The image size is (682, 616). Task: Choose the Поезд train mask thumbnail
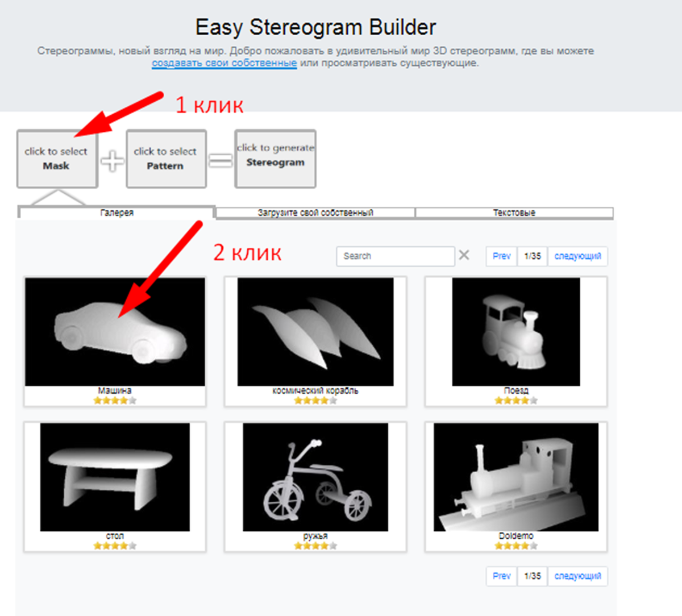[x=516, y=332]
